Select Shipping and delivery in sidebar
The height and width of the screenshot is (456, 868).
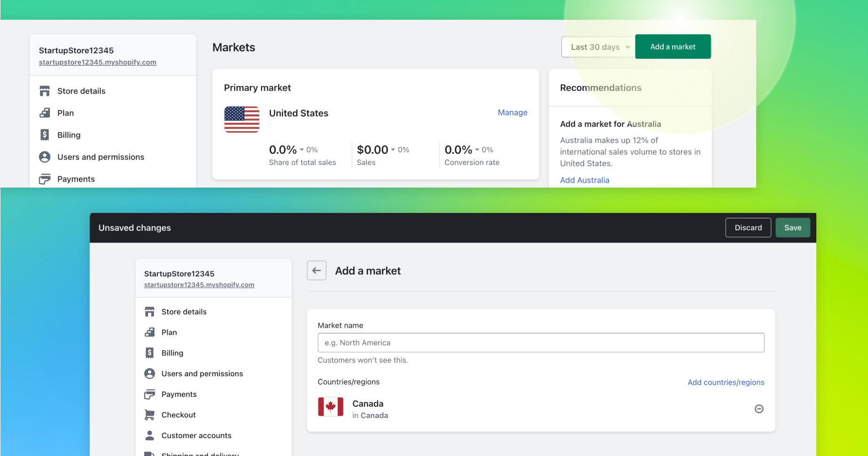pyautogui.click(x=200, y=453)
